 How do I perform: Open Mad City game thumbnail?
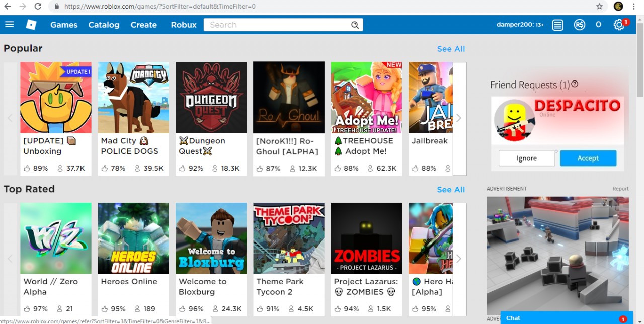pyautogui.click(x=133, y=98)
